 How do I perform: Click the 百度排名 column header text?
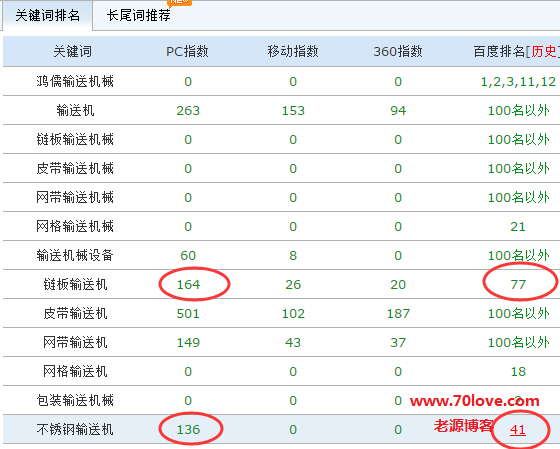(499, 51)
